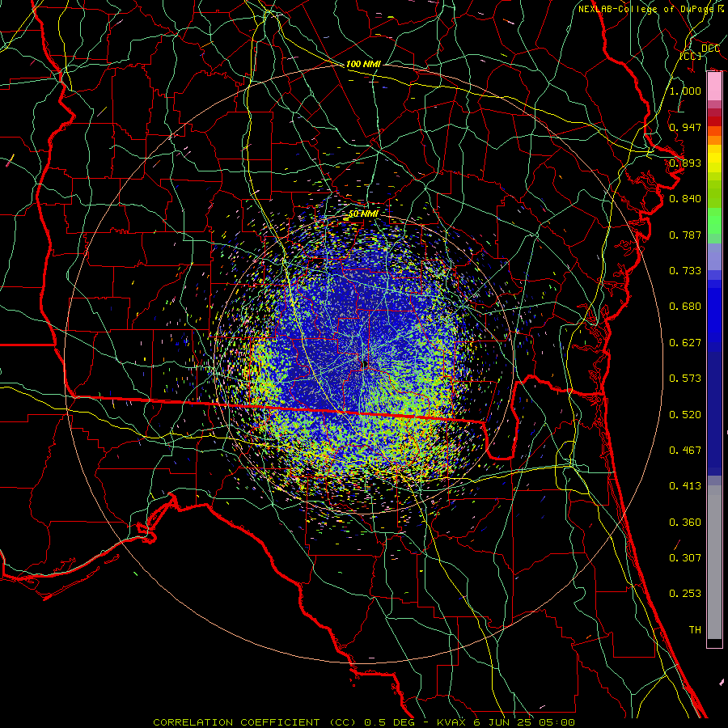Image resolution: width=728 pixels, height=728 pixels.
Task: Click the 1.000 legend value
Action: click(x=685, y=91)
